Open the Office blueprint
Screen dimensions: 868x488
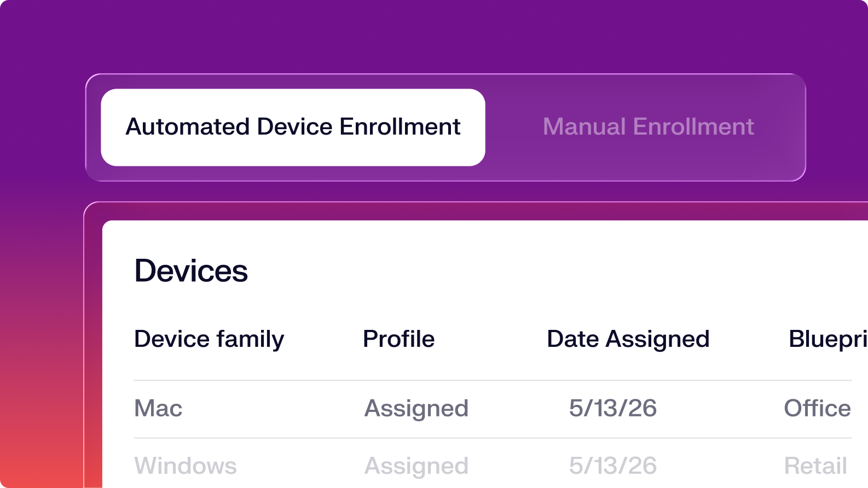(818, 408)
